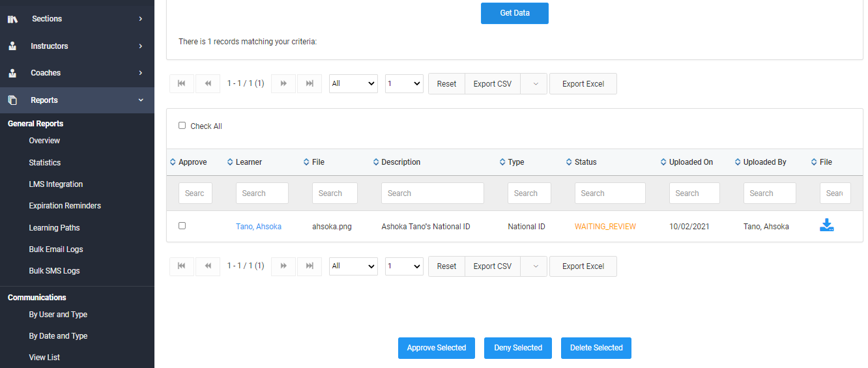Open learner Tano, Ahsoka profile link
The image size is (868, 368).
coord(259,227)
